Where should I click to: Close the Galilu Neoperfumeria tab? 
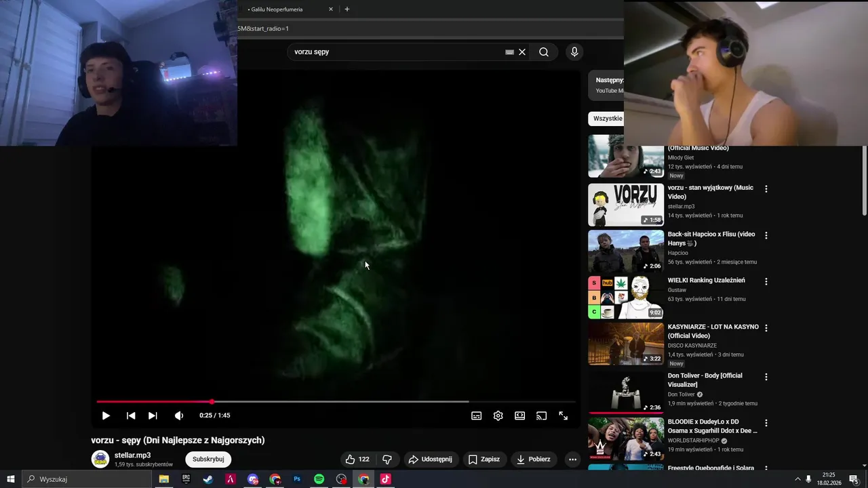331,9
